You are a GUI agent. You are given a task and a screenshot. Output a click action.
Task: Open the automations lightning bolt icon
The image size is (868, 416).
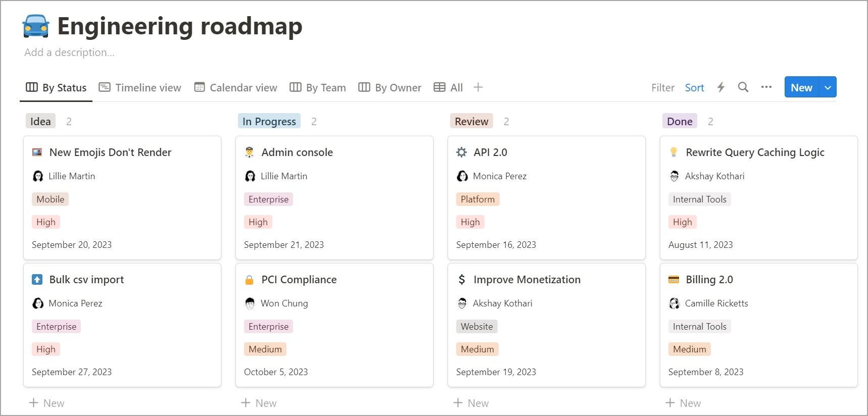point(720,87)
